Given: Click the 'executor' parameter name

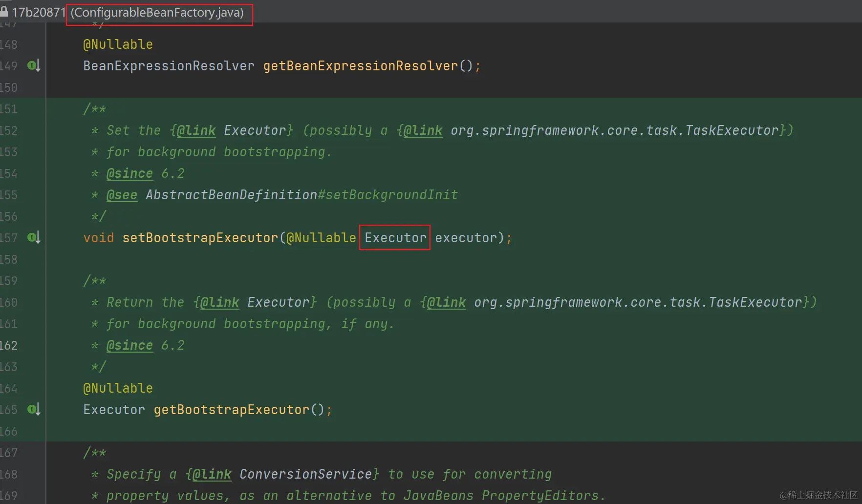Looking at the screenshot, I should click(466, 238).
